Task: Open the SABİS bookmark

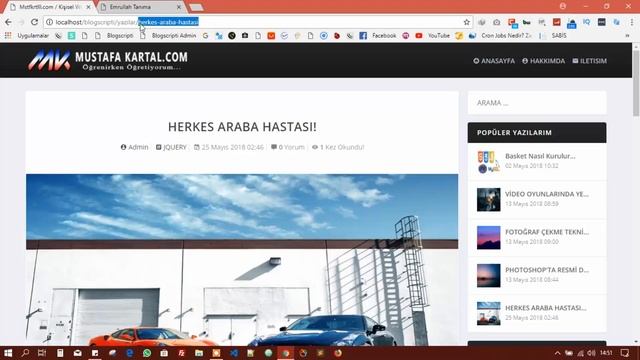Action: [x=553, y=36]
